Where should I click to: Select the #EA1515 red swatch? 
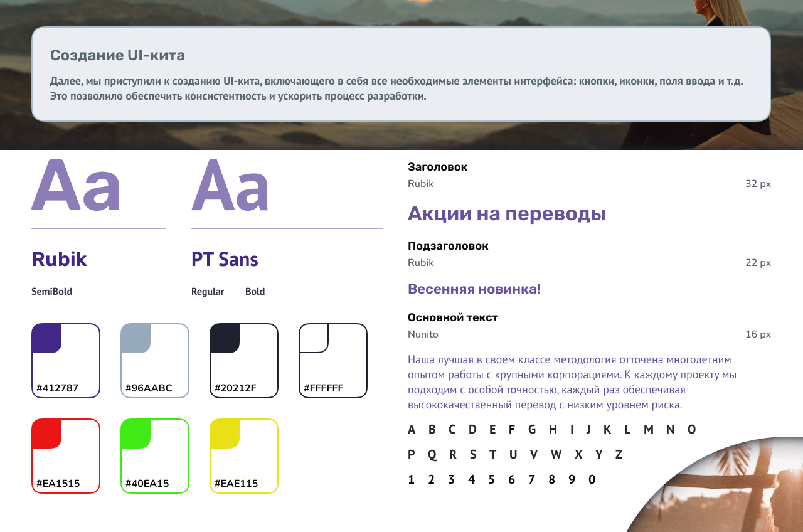click(66, 456)
